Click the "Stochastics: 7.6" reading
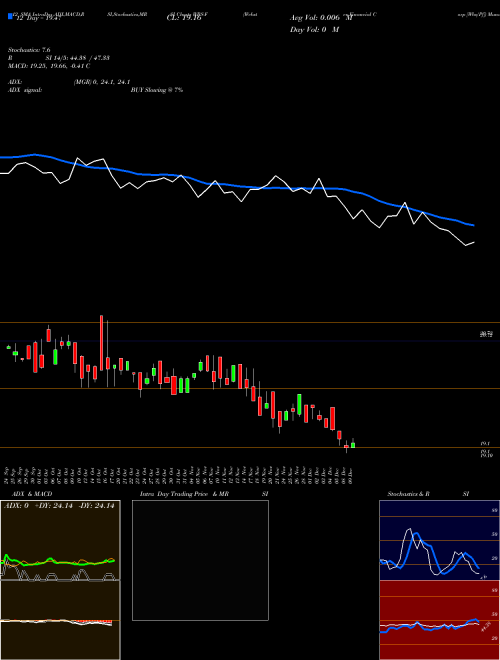Image resolution: width=500 pixels, height=660 pixels. click(x=29, y=50)
